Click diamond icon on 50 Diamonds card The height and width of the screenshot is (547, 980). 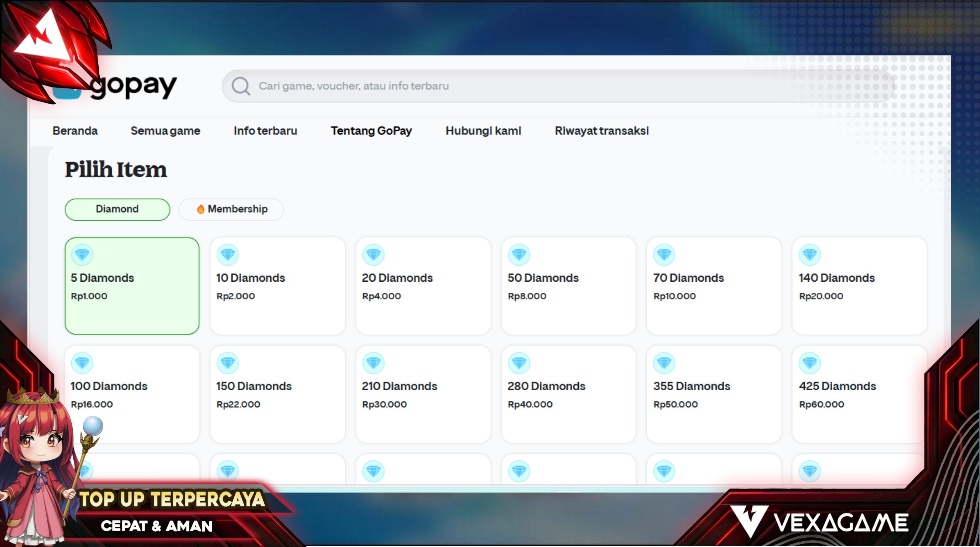point(519,255)
